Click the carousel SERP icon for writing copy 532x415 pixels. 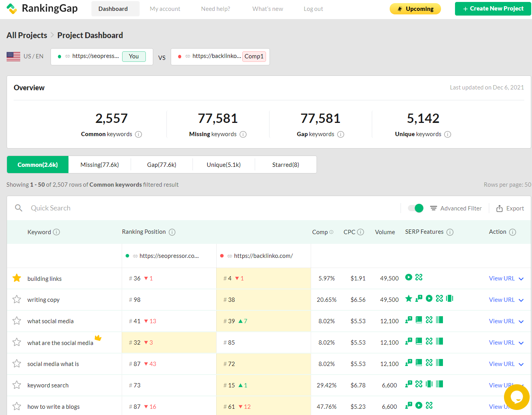point(450,299)
